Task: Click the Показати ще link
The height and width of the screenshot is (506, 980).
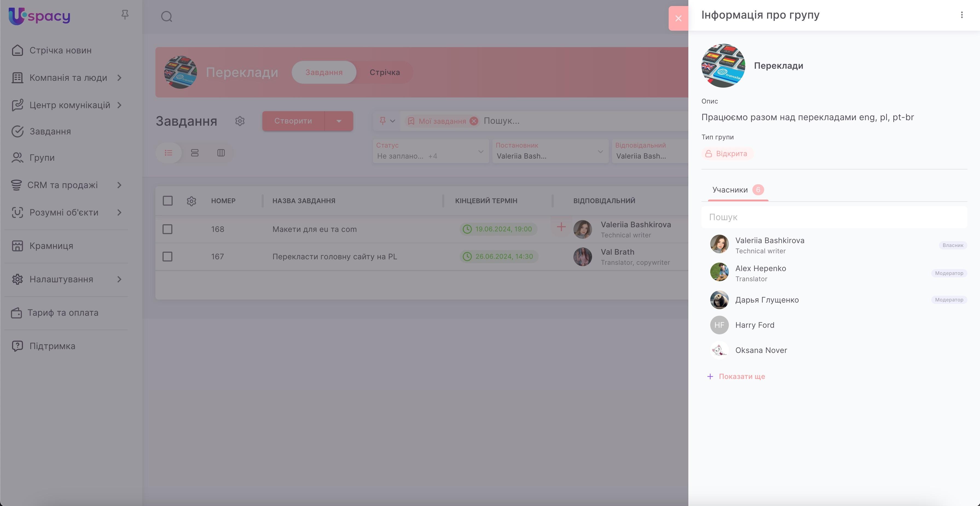Action: pos(741,376)
